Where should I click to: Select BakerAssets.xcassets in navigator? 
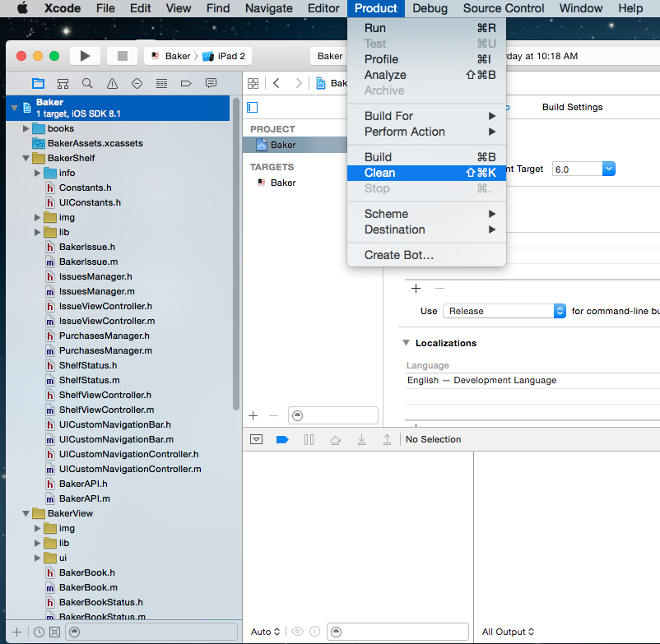tap(95, 143)
